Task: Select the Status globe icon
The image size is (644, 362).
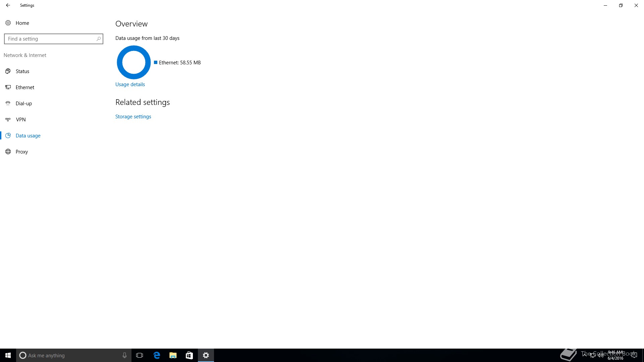Action: (8, 71)
